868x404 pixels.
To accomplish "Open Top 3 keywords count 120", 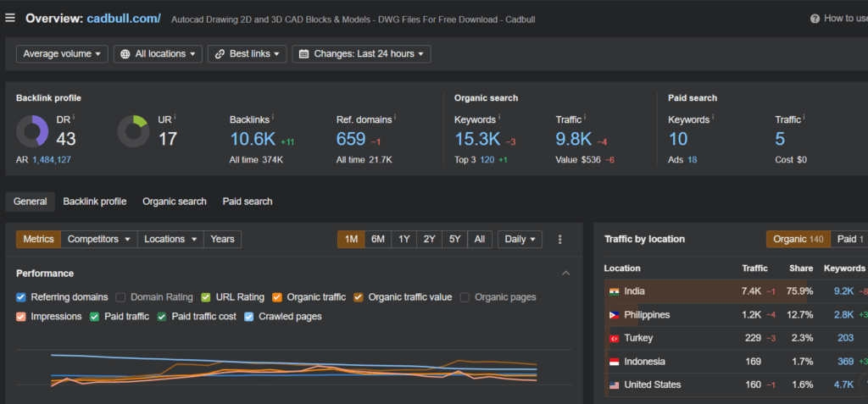I will coord(487,160).
